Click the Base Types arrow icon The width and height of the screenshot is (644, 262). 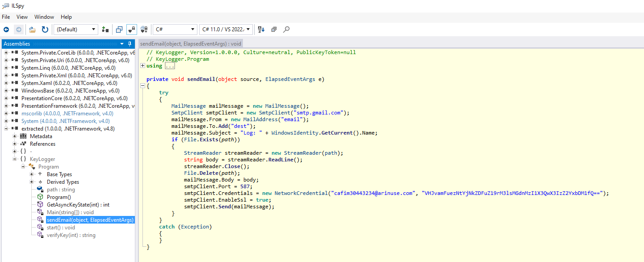(40, 174)
